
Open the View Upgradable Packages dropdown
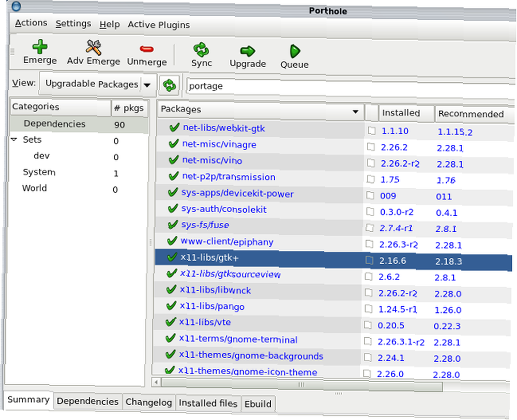tap(98, 84)
